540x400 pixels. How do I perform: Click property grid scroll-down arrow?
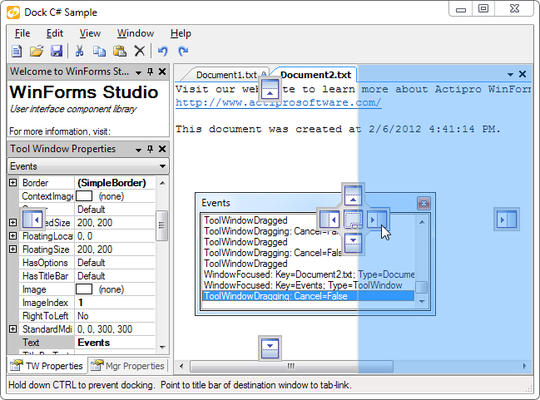coord(162,347)
